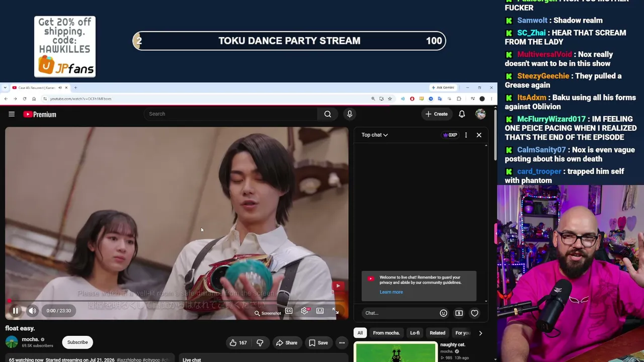644x362 pixels.
Task: Switch the player to theater mode
Action: (320, 311)
